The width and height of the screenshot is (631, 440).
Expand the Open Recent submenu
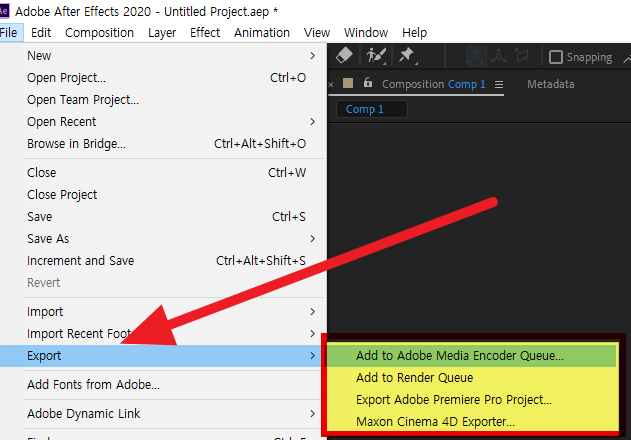[x=163, y=122]
